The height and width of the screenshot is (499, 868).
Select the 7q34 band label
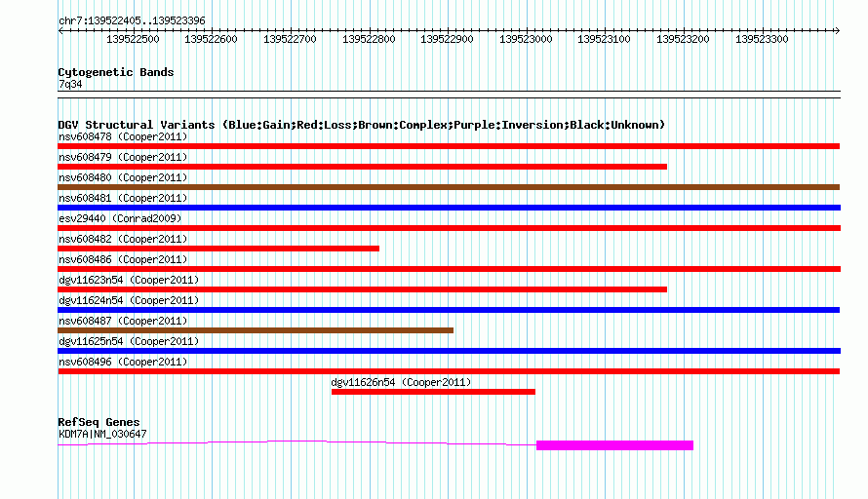tap(70, 84)
